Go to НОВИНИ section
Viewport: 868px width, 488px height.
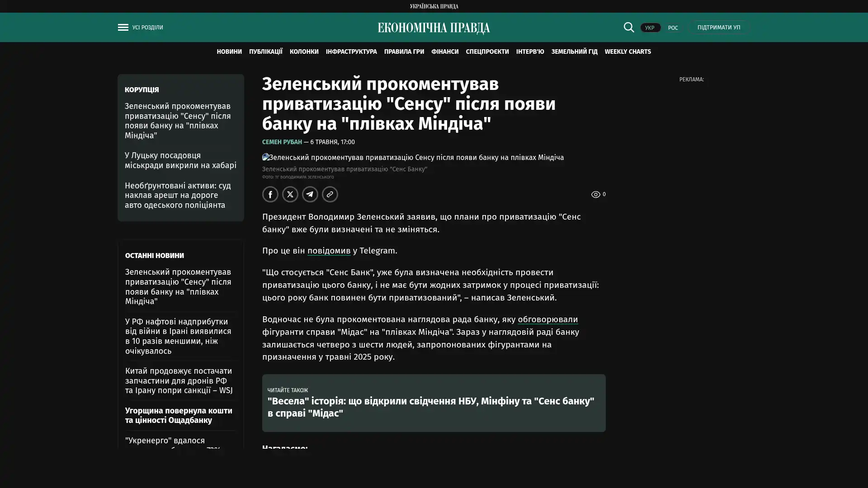(229, 52)
